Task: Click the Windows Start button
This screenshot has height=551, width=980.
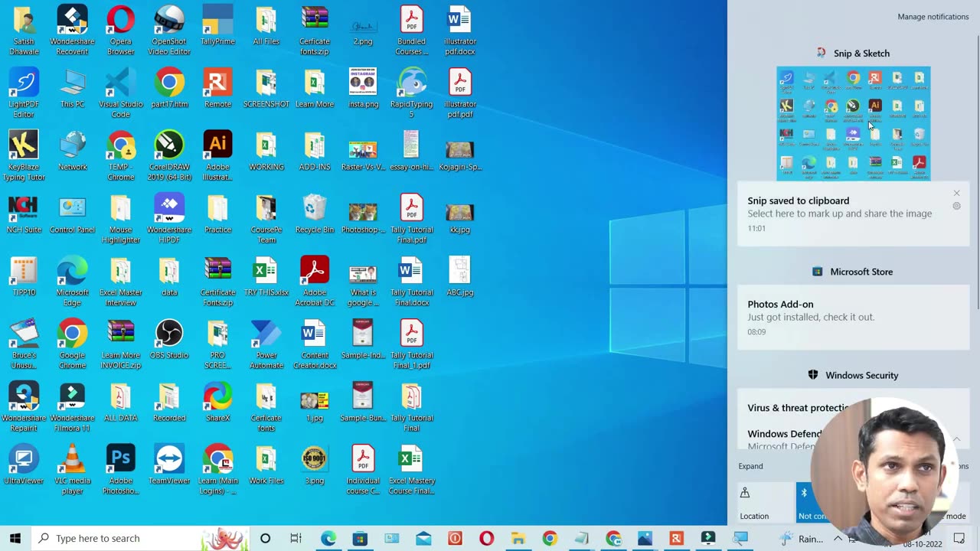Action: coord(15,538)
